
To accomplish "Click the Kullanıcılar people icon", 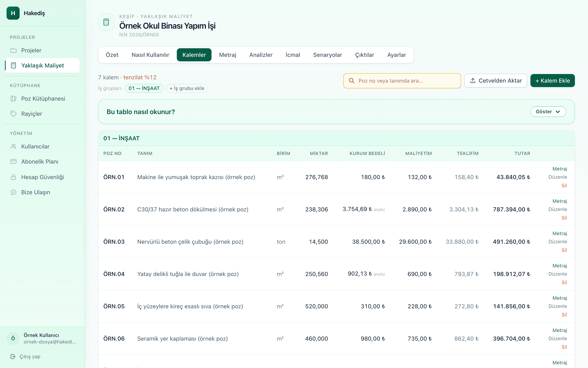I will (x=13, y=147).
